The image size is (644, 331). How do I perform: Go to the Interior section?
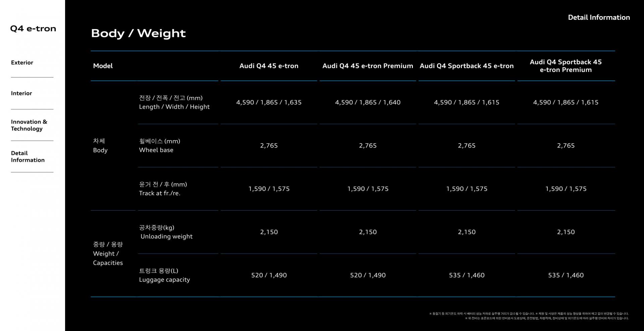[x=21, y=93]
